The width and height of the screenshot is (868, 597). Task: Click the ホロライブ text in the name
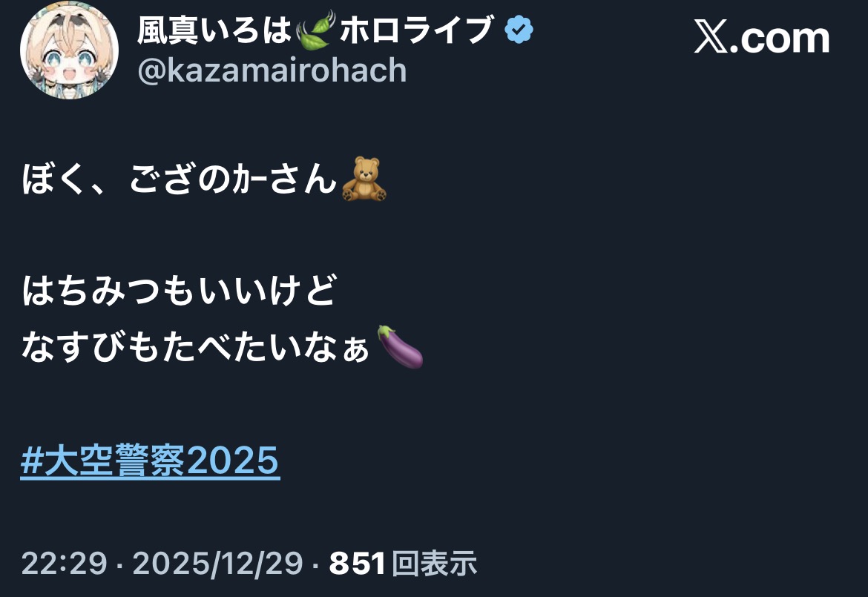coord(417,30)
